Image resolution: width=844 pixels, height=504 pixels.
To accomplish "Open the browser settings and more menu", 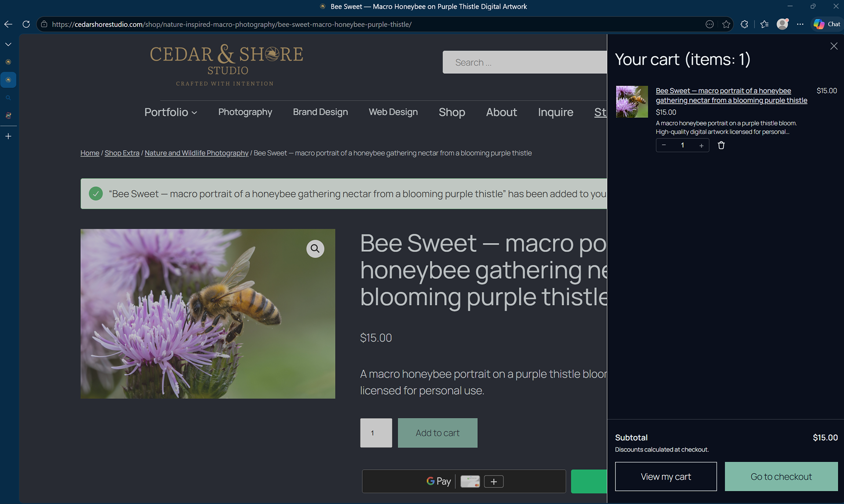I will [x=800, y=24].
